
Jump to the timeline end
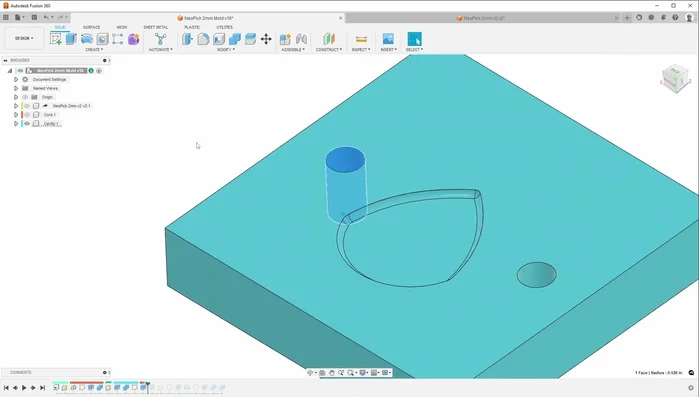pos(42,388)
